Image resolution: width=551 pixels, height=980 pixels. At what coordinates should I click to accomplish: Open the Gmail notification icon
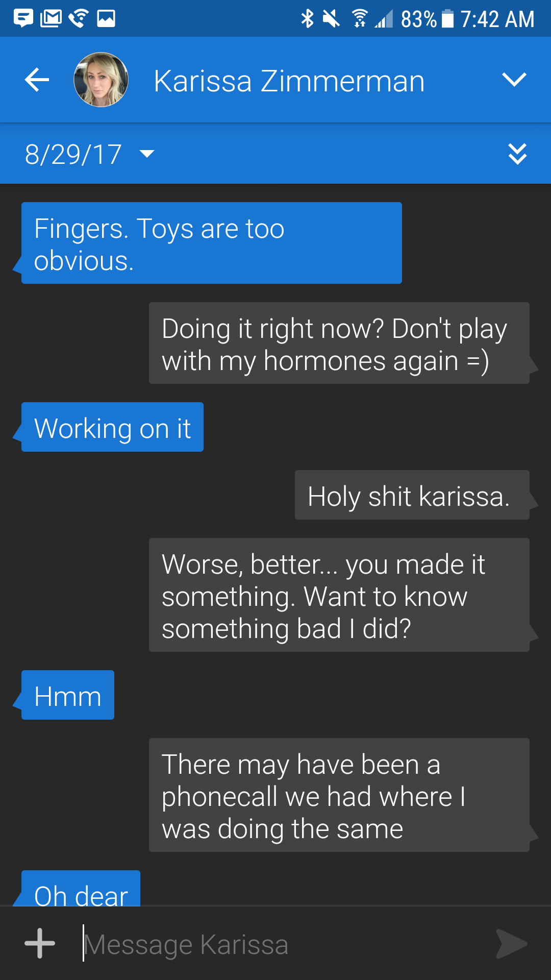51,19
